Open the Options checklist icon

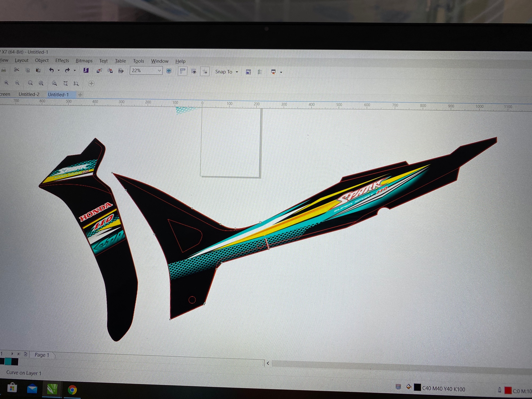click(x=260, y=72)
